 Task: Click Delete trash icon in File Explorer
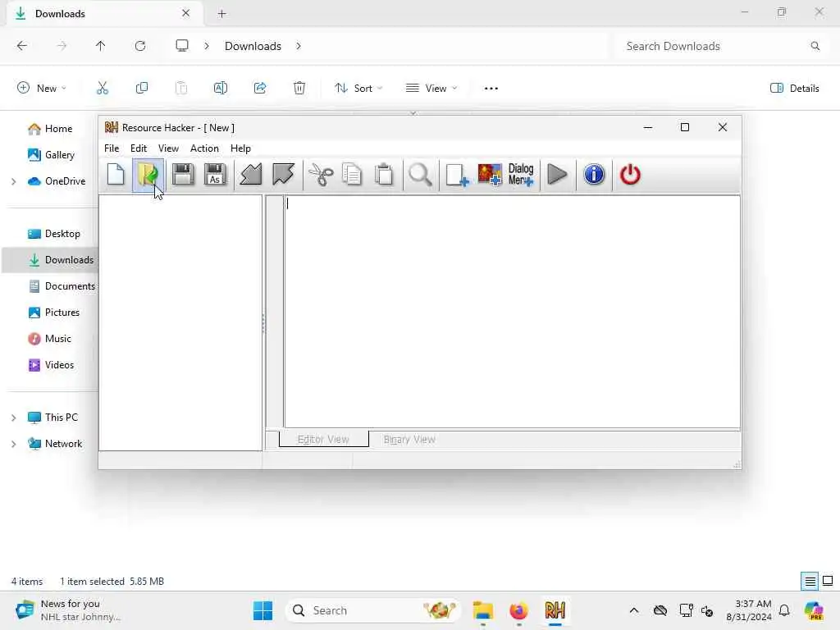pos(299,88)
